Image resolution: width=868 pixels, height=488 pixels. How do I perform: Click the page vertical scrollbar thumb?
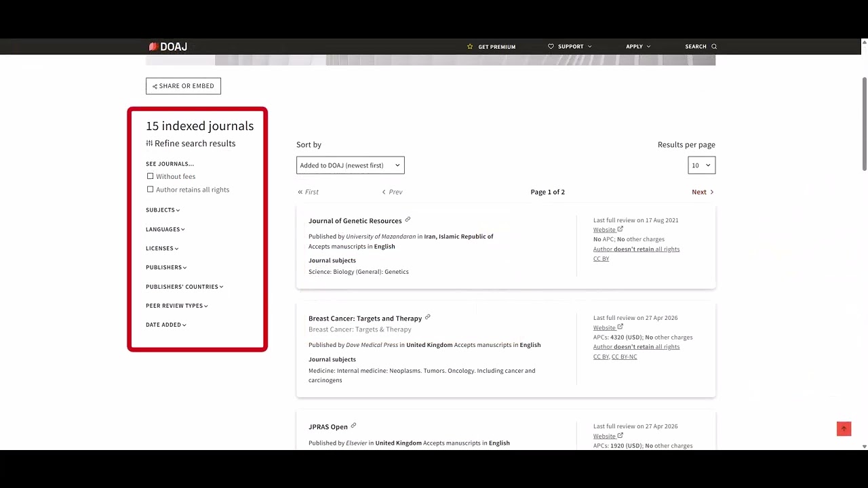[x=865, y=123]
